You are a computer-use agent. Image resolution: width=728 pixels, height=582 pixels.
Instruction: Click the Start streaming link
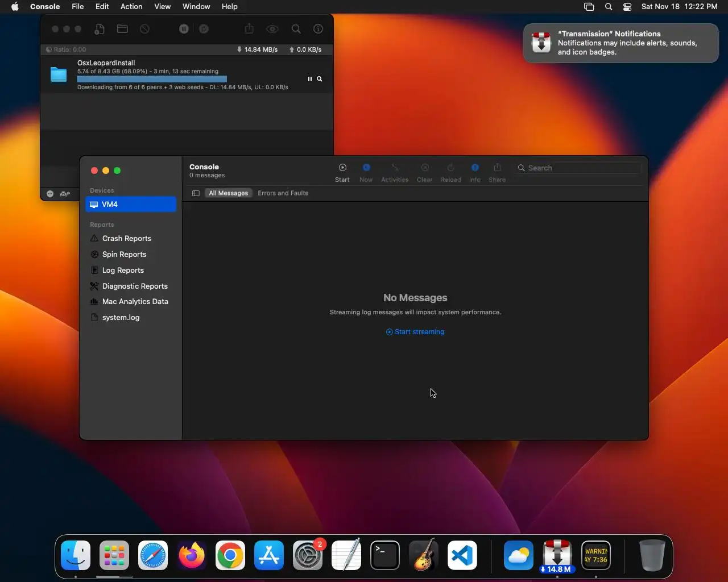coord(415,332)
